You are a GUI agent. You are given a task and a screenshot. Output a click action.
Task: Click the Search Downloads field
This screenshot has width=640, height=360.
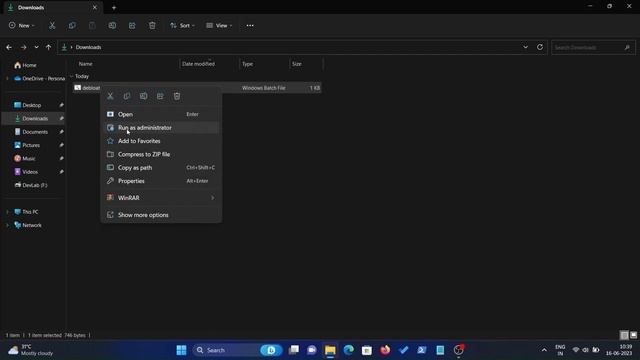[x=593, y=47]
